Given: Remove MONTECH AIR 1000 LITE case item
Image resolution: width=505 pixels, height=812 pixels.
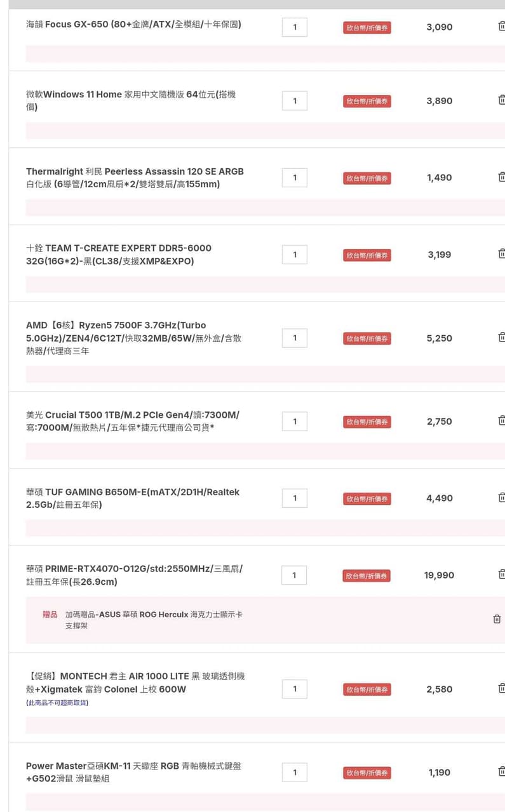Looking at the screenshot, I should [501, 689].
